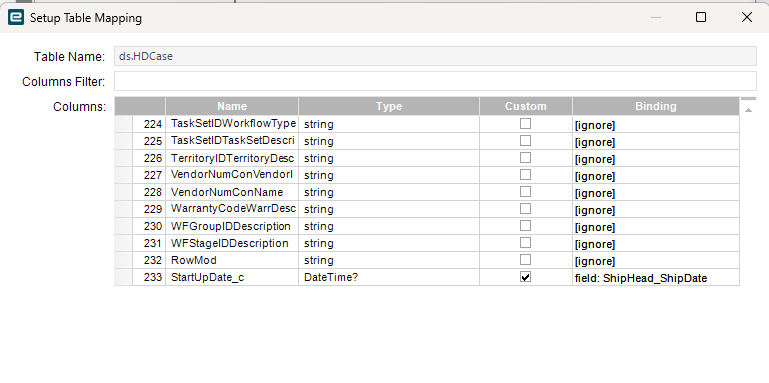Click the grid scroll-to-top arrow icon

click(748, 110)
